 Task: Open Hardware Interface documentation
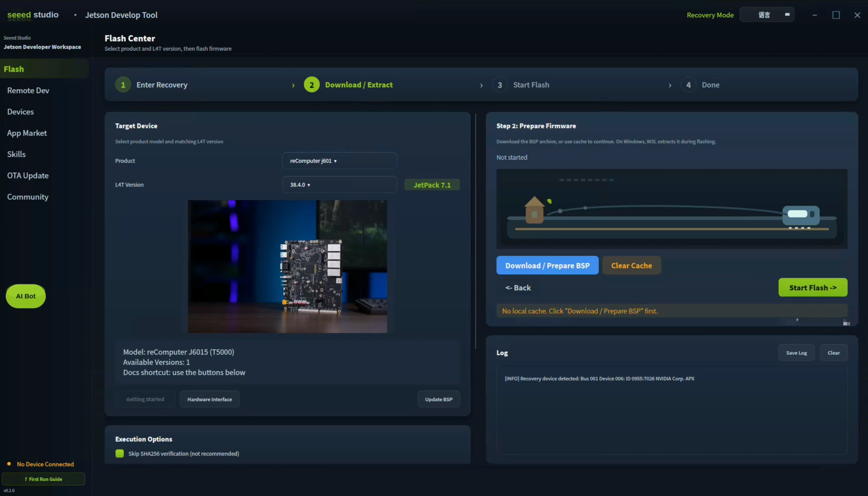pos(210,399)
